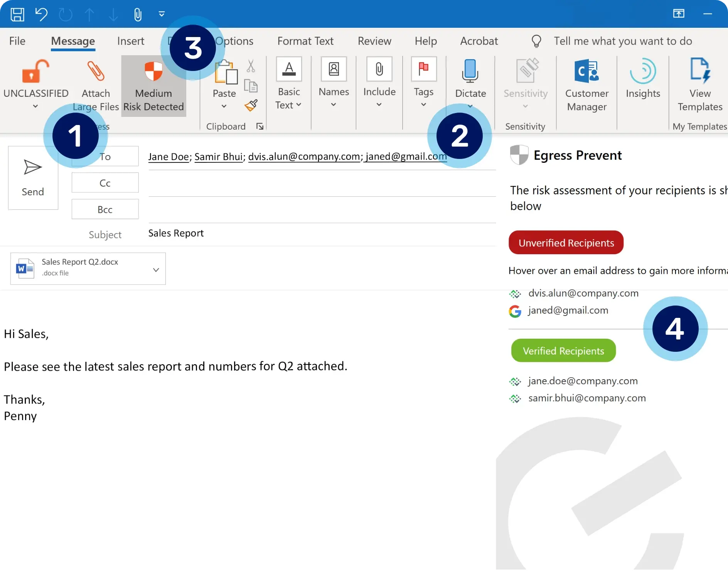Click the Dictate microphone icon
This screenshot has height=574, width=728.
[x=470, y=72]
